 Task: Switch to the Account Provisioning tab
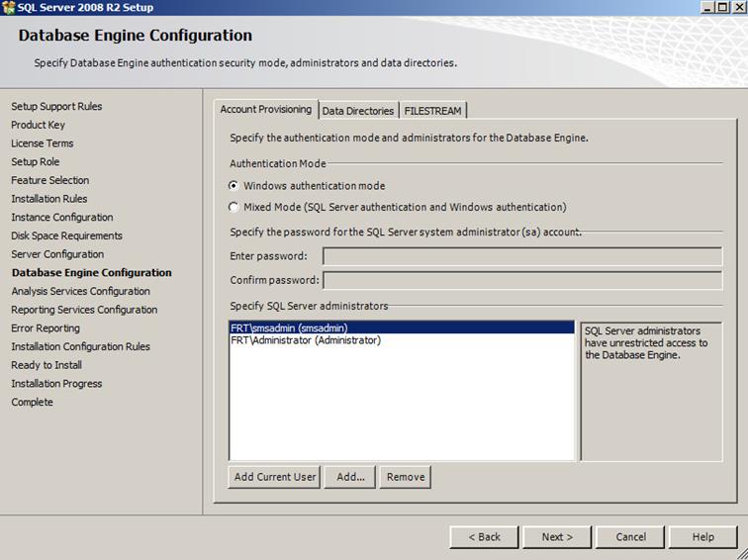pyautogui.click(x=266, y=109)
